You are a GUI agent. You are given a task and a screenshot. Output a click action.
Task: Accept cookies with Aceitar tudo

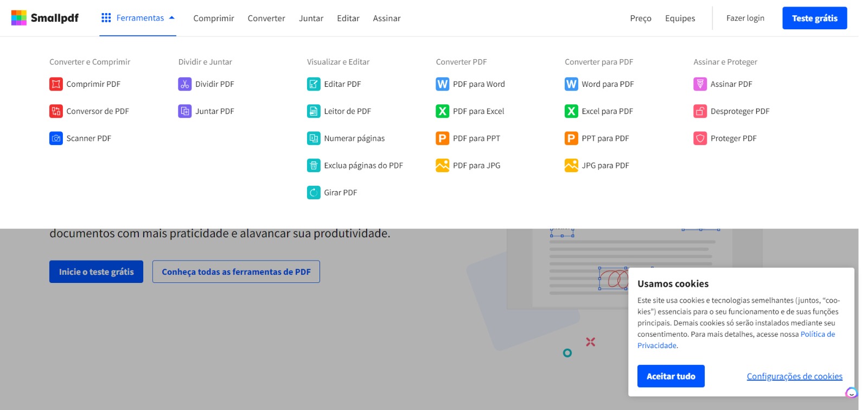pos(671,376)
